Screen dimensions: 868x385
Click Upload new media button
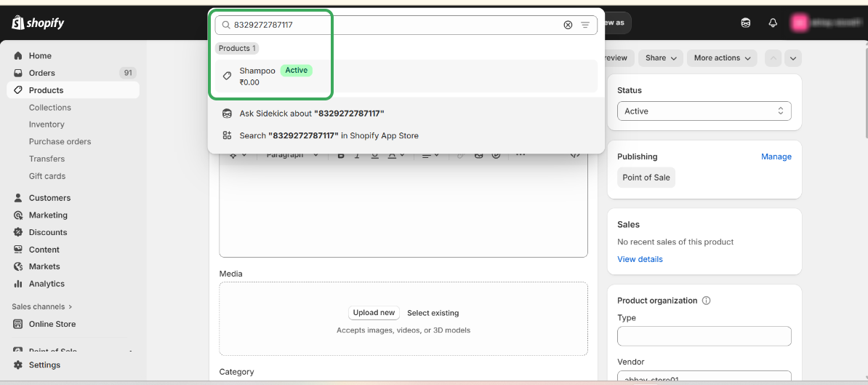point(374,313)
